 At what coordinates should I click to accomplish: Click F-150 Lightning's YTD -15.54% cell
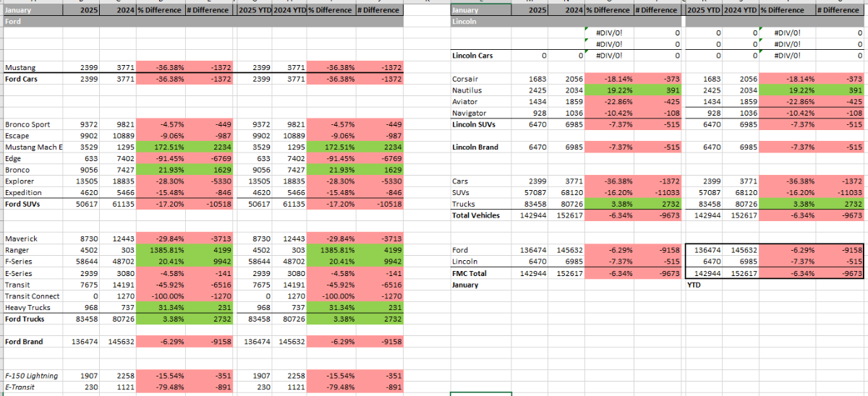pos(330,376)
